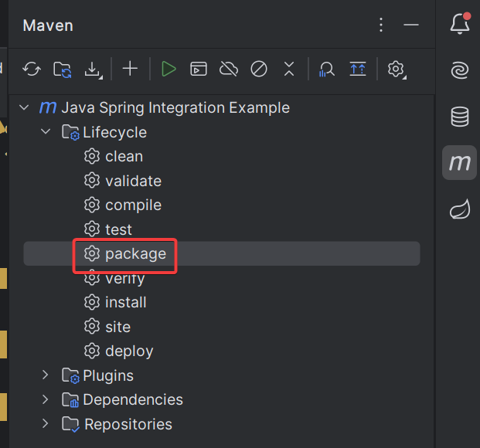Toggle the Maven tool window sidebar button
The width and height of the screenshot is (480, 448).
point(459,162)
